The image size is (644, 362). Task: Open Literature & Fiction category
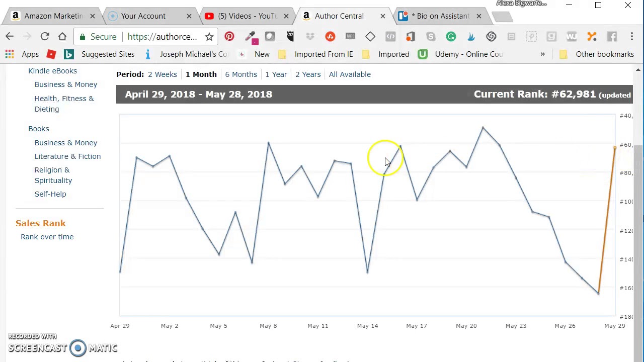(67, 156)
